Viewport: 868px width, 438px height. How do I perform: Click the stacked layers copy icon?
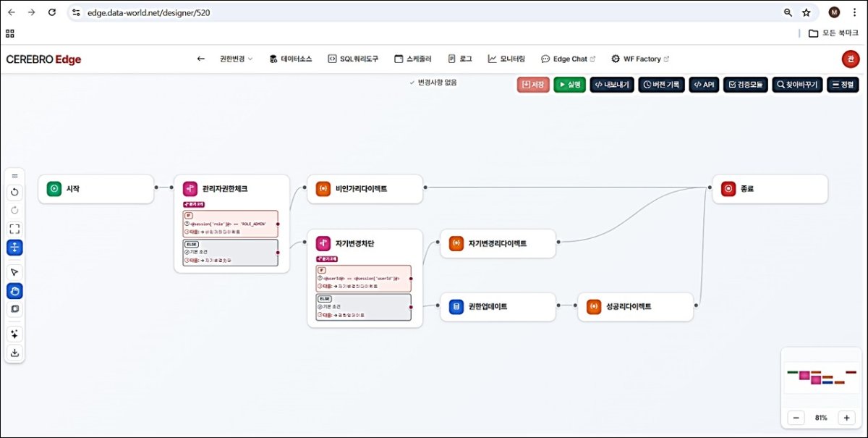tap(14, 309)
